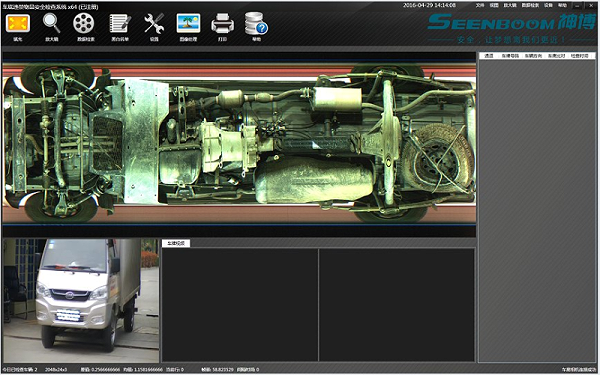Open the 数据检索 menu in title bar
Viewport: 600px width, 375px height.
point(530,5)
